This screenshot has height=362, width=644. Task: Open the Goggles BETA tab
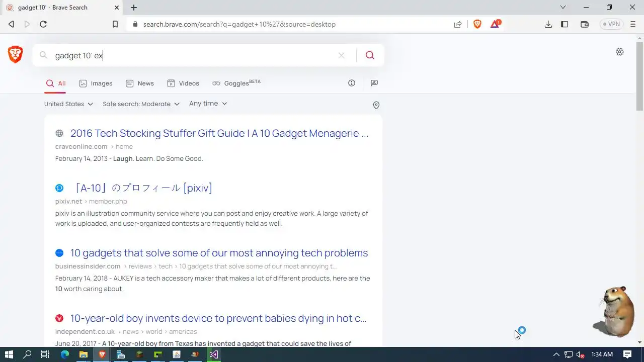(x=236, y=83)
